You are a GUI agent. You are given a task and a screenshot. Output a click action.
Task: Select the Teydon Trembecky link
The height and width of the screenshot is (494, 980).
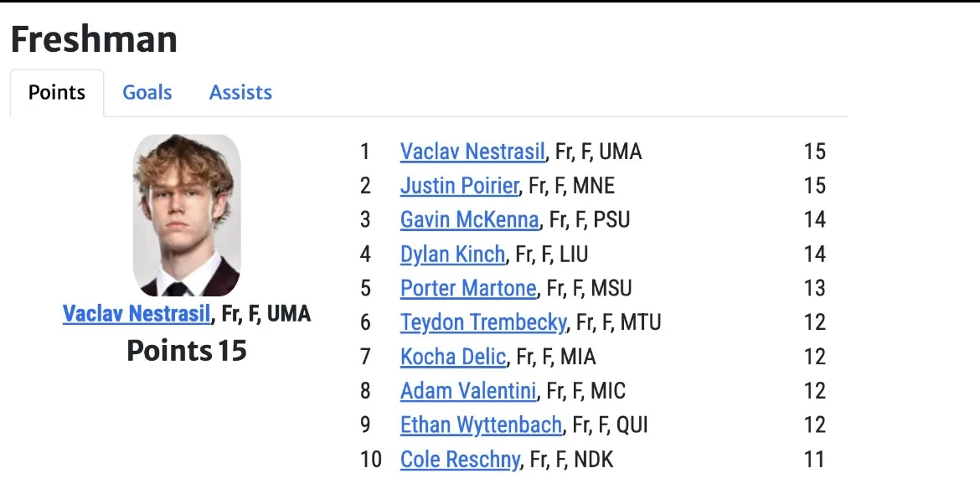(483, 322)
